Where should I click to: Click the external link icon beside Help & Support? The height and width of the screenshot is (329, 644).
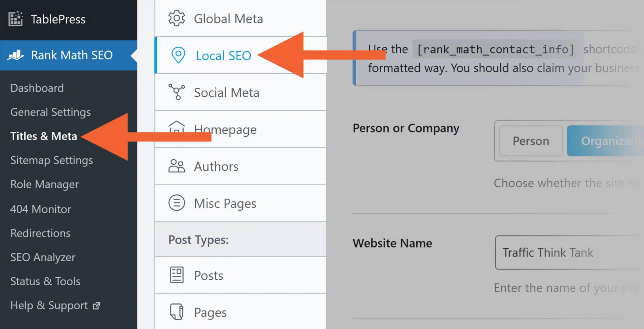pyautogui.click(x=97, y=305)
